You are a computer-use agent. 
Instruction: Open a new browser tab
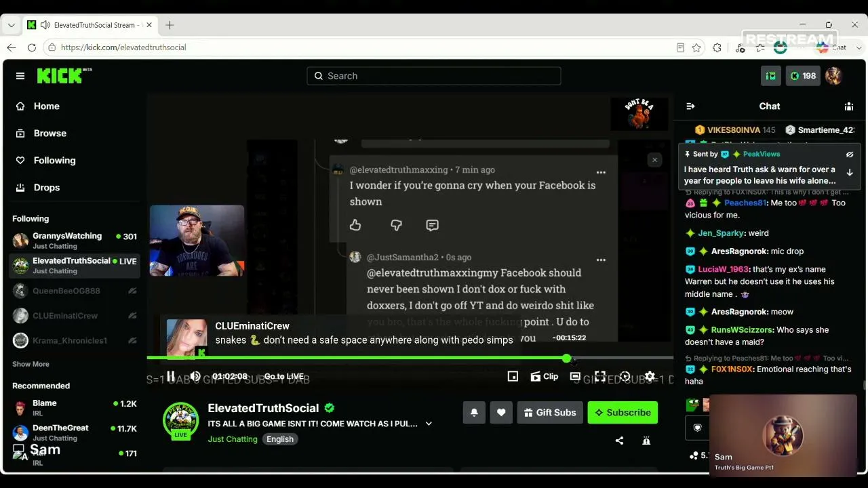click(x=170, y=25)
